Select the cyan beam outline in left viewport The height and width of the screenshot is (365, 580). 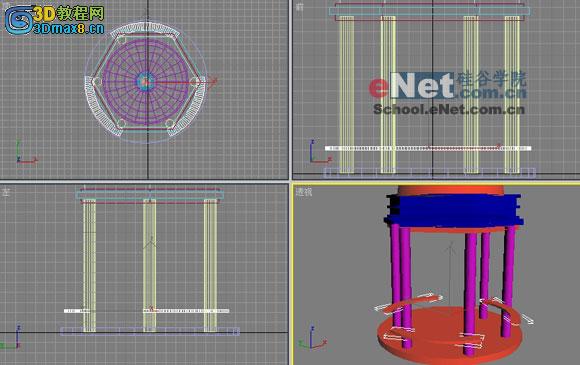(x=150, y=195)
